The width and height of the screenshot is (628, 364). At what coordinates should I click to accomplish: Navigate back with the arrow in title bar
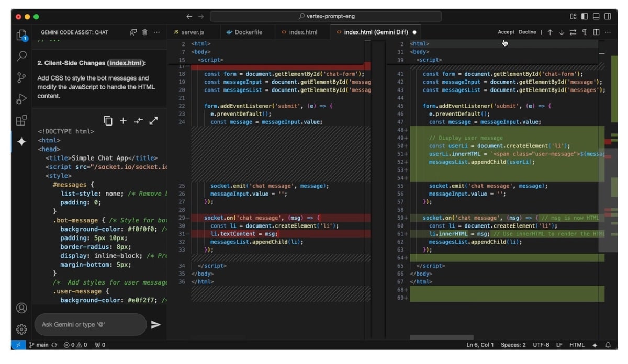[189, 17]
